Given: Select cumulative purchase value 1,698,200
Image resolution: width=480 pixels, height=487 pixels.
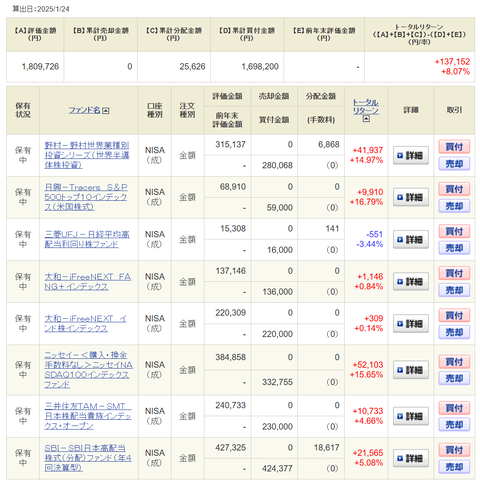Looking at the screenshot, I should tap(260, 67).
